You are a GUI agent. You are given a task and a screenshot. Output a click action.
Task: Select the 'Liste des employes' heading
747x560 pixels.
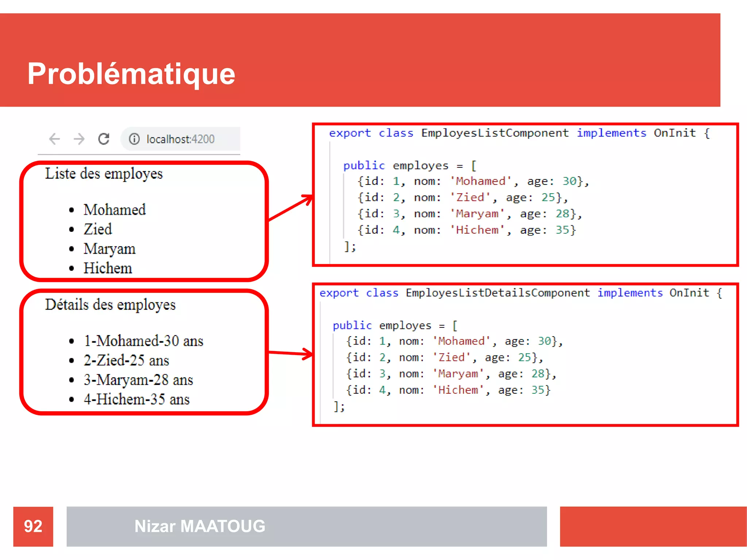pyautogui.click(x=104, y=174)
